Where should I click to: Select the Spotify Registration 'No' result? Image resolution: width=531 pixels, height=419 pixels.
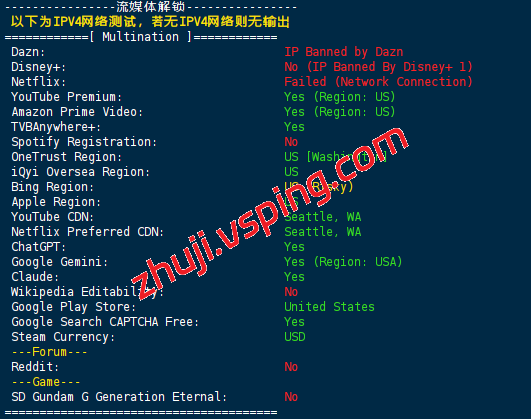(x=291, y=142)
